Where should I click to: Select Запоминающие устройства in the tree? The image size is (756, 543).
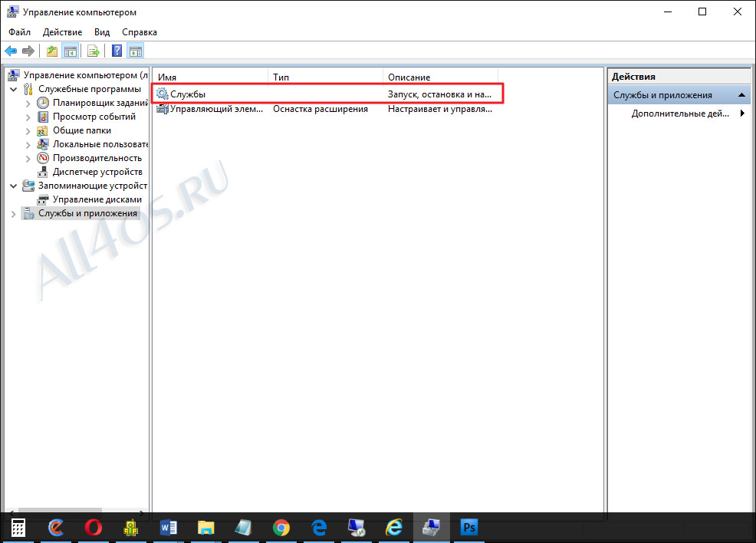click(93, 186)
